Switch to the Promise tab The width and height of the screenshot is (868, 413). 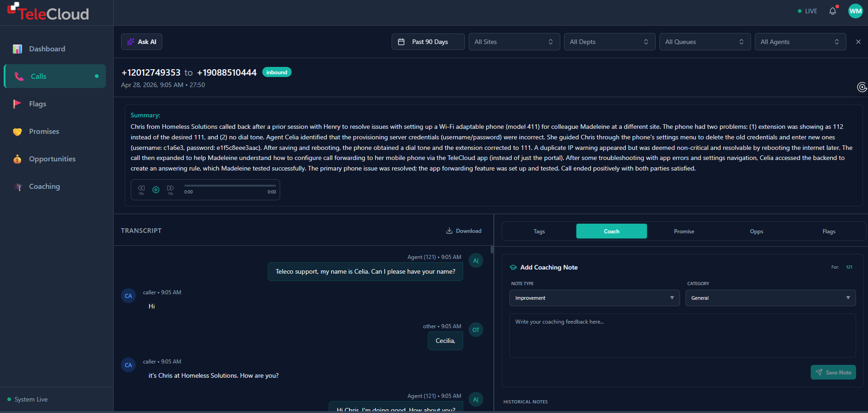[x=684, y=231]
